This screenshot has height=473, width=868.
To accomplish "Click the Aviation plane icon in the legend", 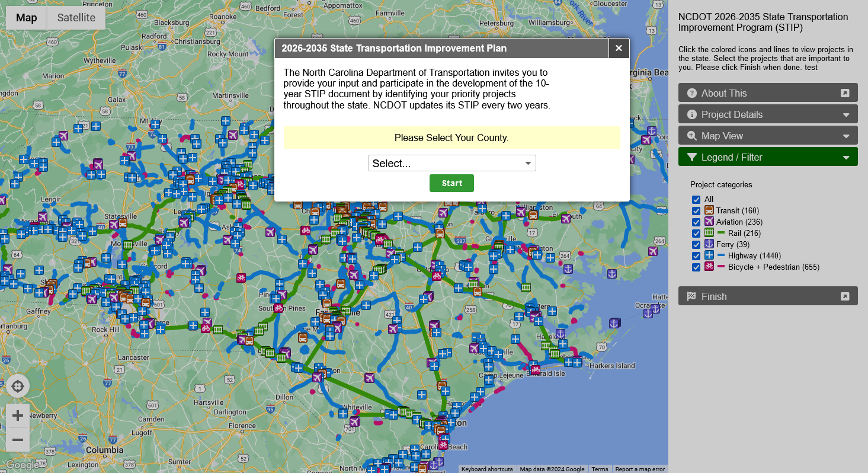I will click(x=709, y=222).
